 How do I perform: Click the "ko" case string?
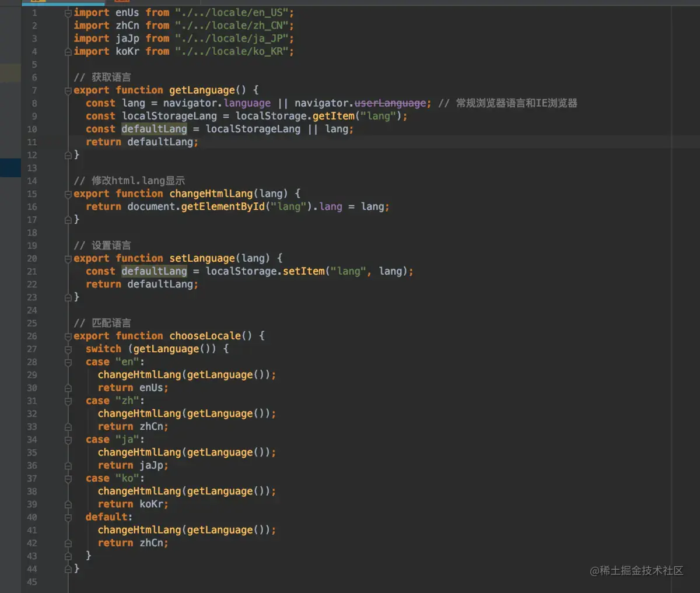[x=127, y=479]
